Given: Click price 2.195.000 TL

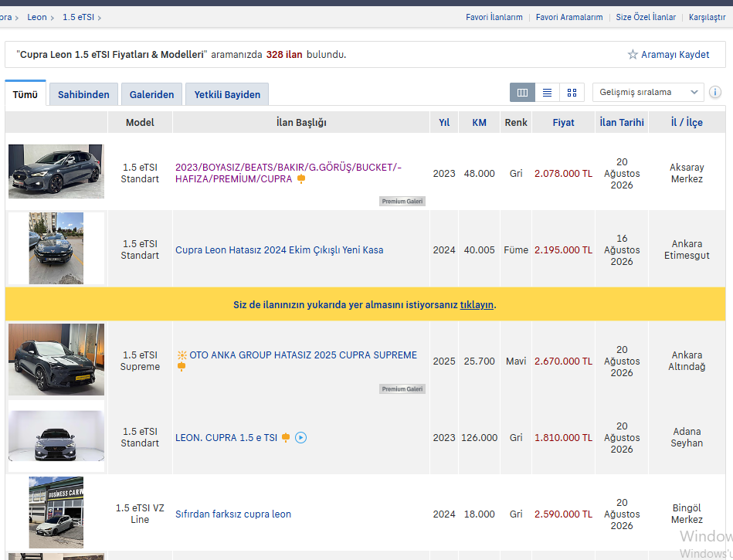Looking at the screenshot, I should point(563,250).
